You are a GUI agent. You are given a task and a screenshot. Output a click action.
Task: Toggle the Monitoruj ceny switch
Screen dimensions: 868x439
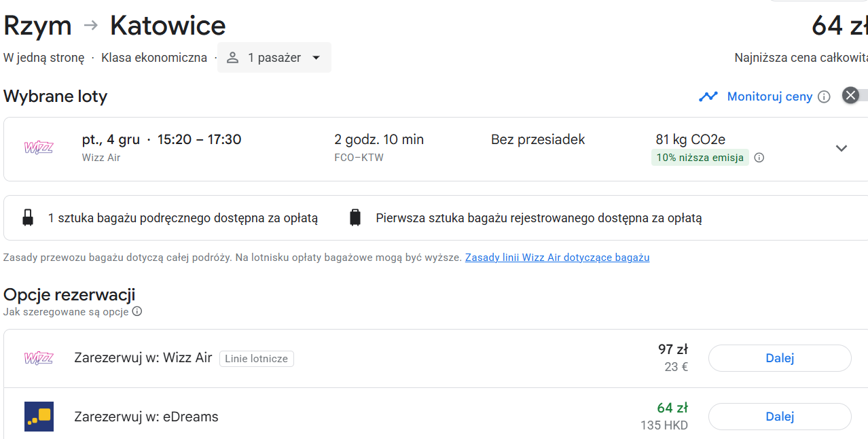[854, 96]
